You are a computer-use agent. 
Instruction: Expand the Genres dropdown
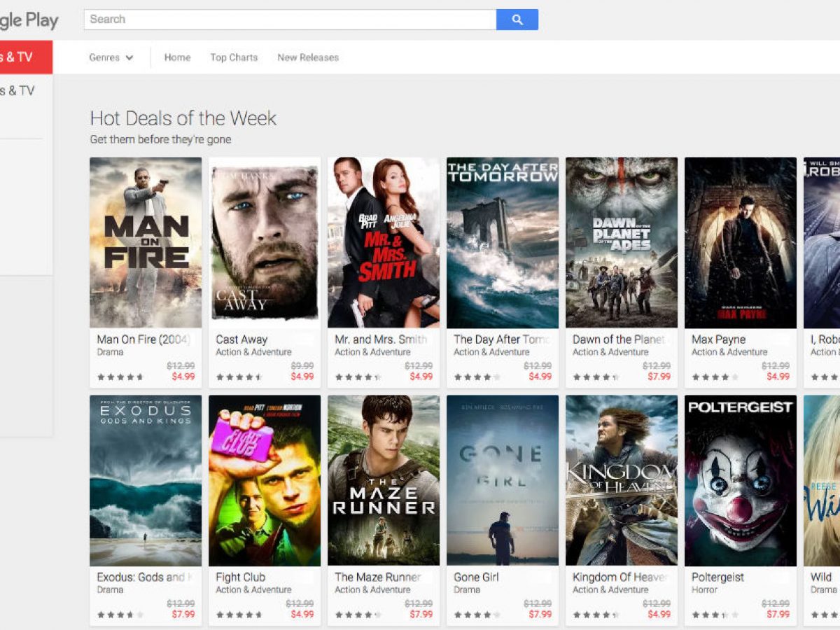(x=111, y=57)
